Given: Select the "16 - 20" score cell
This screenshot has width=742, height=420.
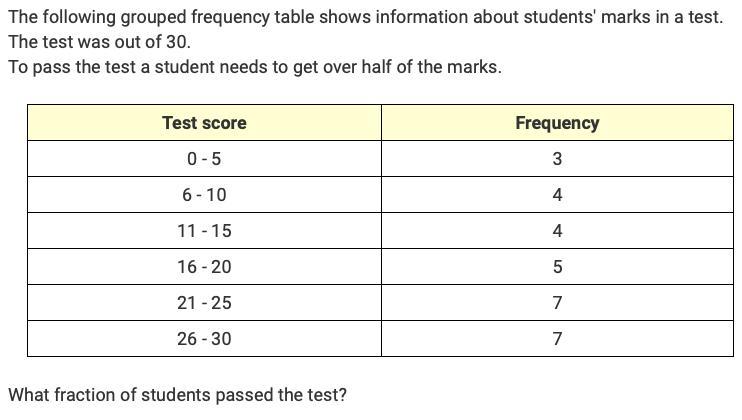Looking at the screenshot, I should pos(204,267).
